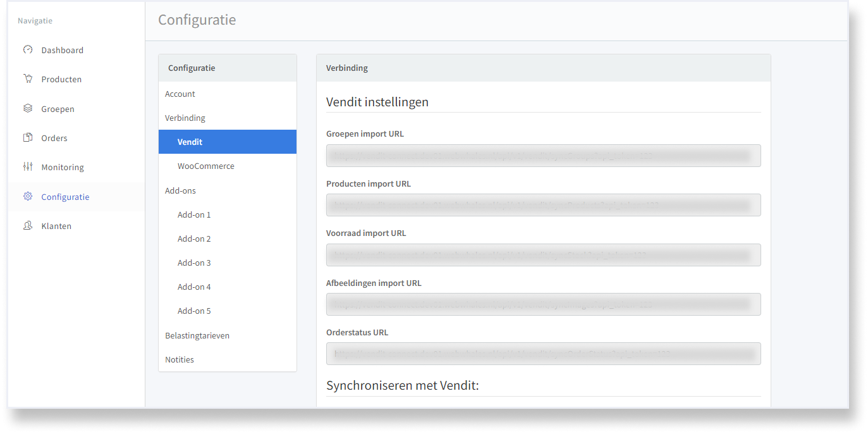Open Add-on 5 settings
868x434 pixels.
194,311
